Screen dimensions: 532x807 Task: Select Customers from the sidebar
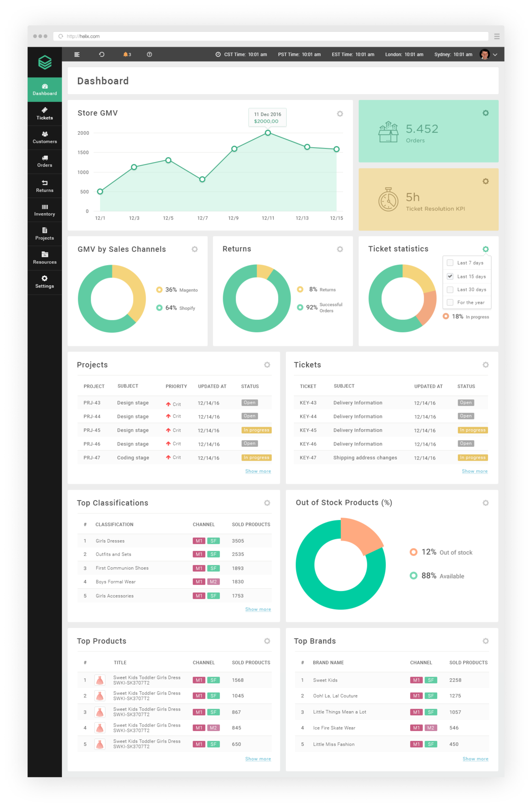44,138
